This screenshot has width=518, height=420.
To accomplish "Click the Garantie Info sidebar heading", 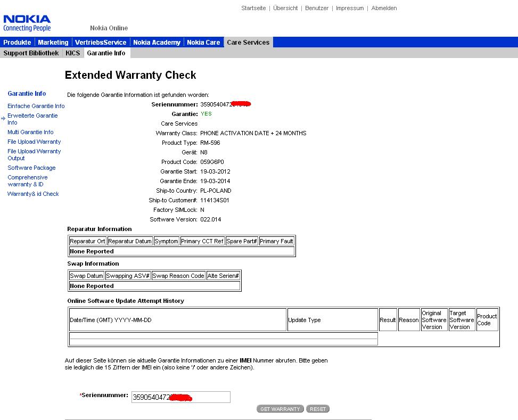I will (27, 94).
